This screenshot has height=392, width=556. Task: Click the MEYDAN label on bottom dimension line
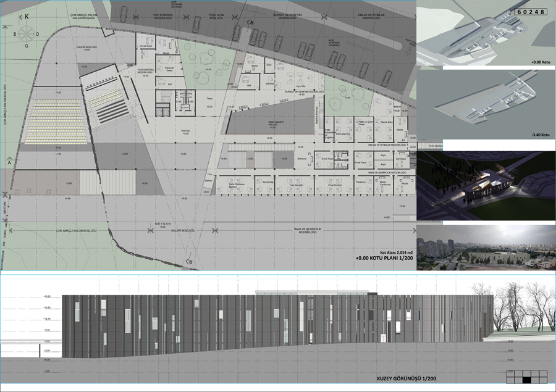tap(162, 224)
